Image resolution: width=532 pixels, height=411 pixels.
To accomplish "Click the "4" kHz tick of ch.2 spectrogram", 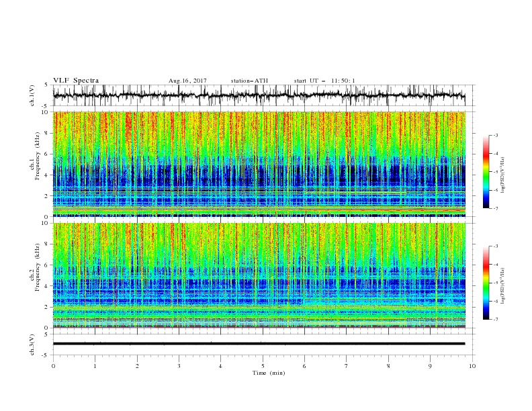I will click(x=47, y=286).
